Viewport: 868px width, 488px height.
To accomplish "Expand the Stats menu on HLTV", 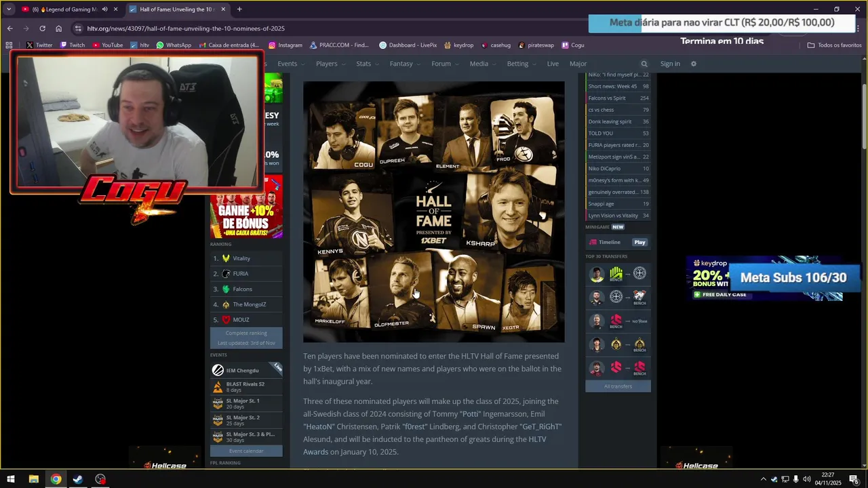I will (x=368, y=64).
